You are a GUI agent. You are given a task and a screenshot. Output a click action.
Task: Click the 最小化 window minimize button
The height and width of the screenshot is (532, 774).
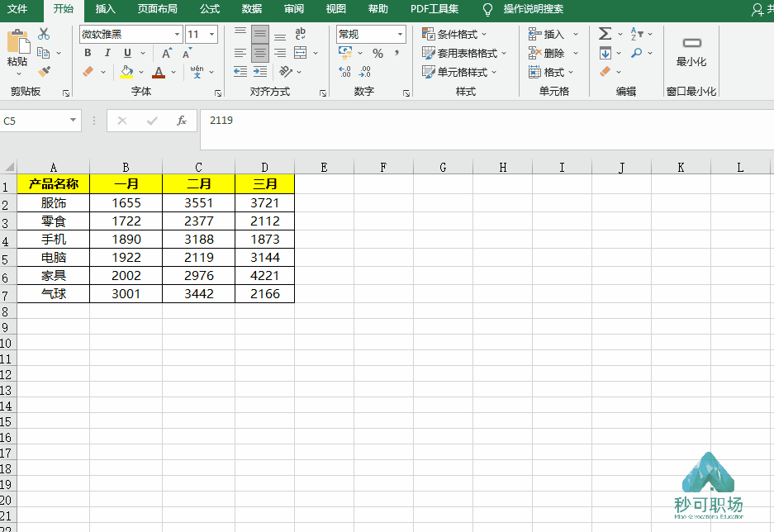coord(691,51)
